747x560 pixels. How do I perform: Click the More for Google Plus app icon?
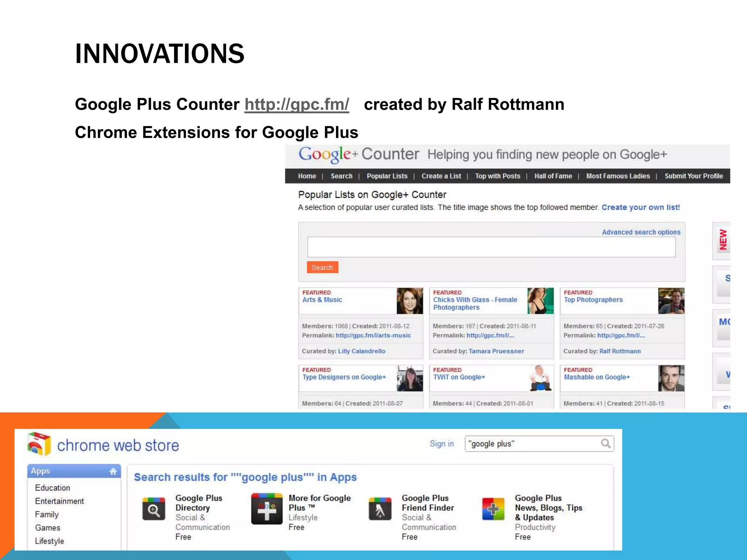267,509
